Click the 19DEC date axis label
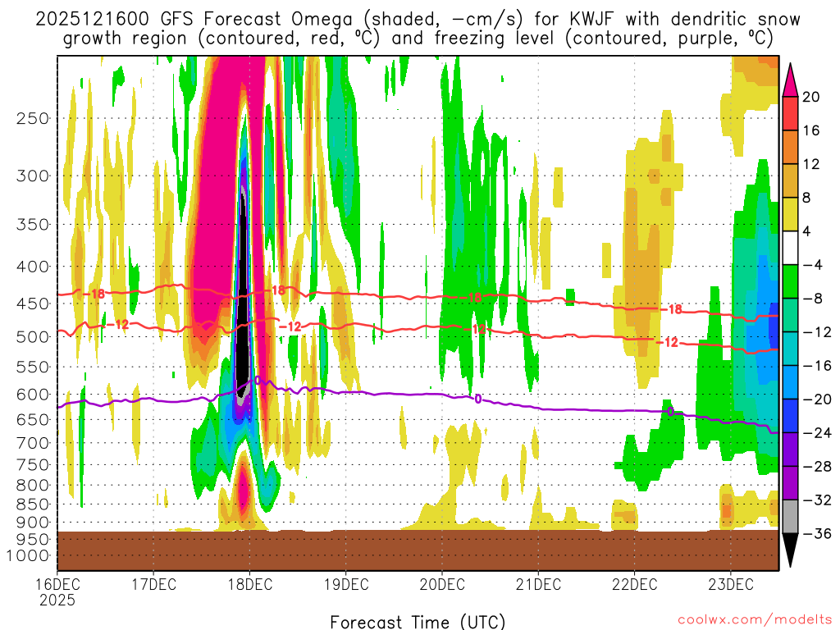This screenshot has width=840, height=630. point(346,584)
